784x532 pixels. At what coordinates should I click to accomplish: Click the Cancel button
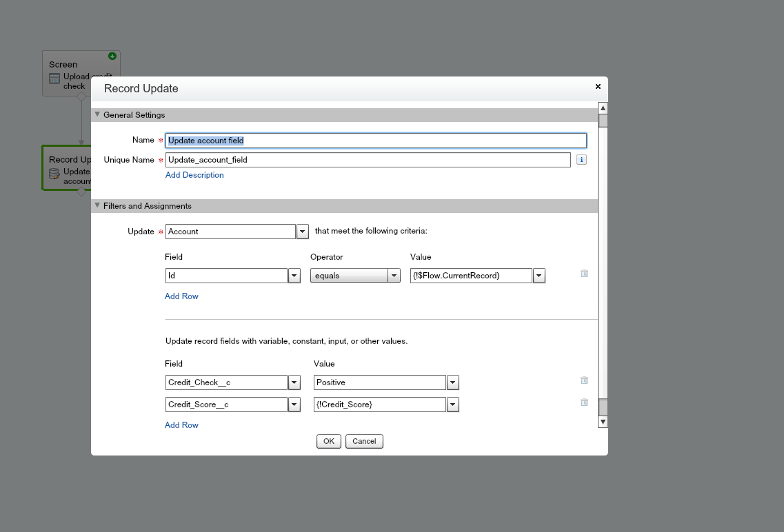(x=364, y=441)
